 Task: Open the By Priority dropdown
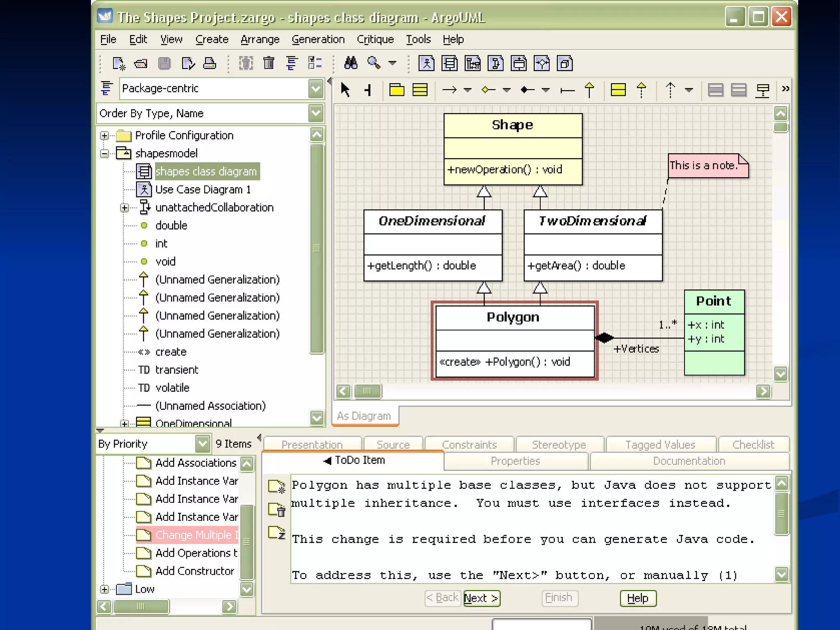tap(202, 444)
